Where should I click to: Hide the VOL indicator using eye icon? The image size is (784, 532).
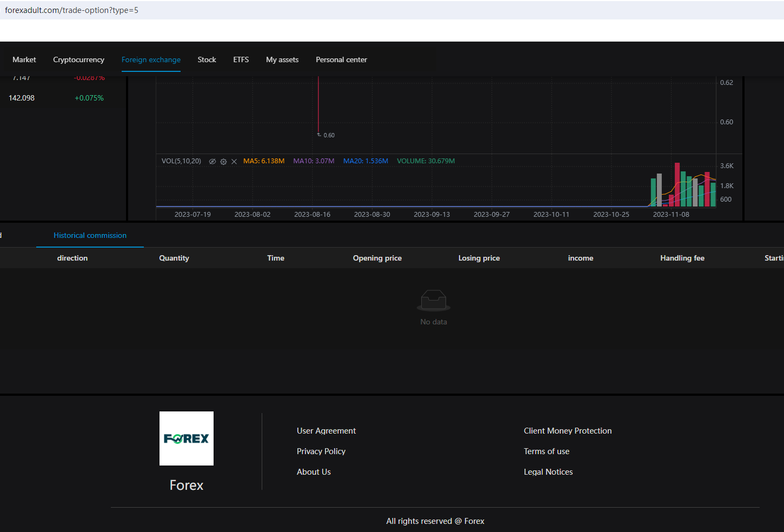(x=212, y=162)
